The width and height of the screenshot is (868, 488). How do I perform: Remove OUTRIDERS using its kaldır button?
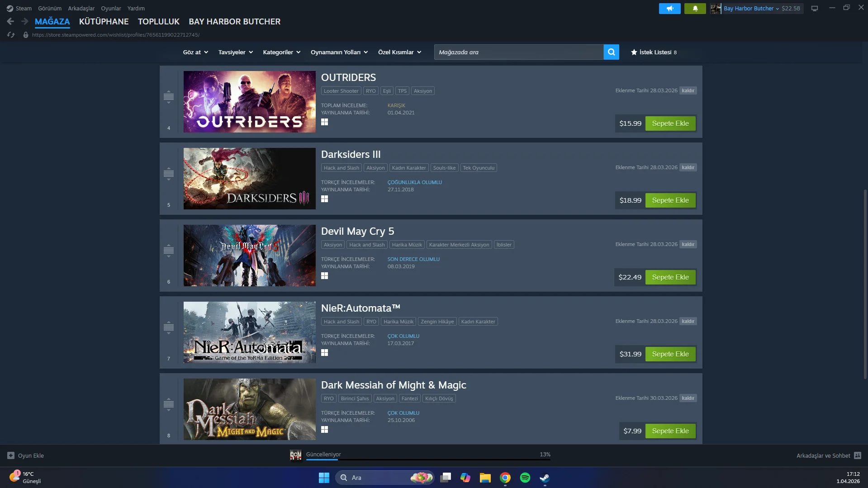688,90
